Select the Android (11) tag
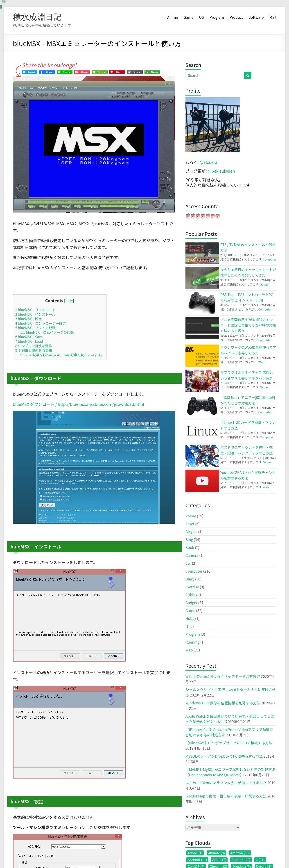This screenshot has height=868, width=289. coord(197,860)
